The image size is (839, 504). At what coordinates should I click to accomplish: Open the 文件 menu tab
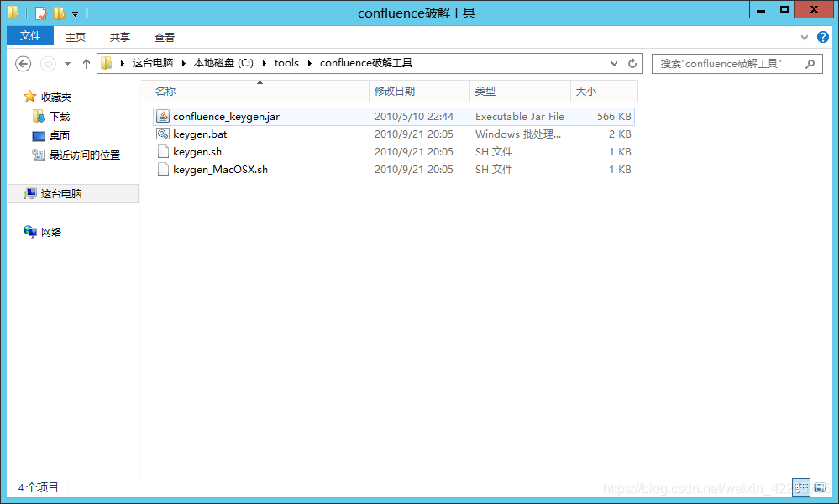click(x=30, y=36)
